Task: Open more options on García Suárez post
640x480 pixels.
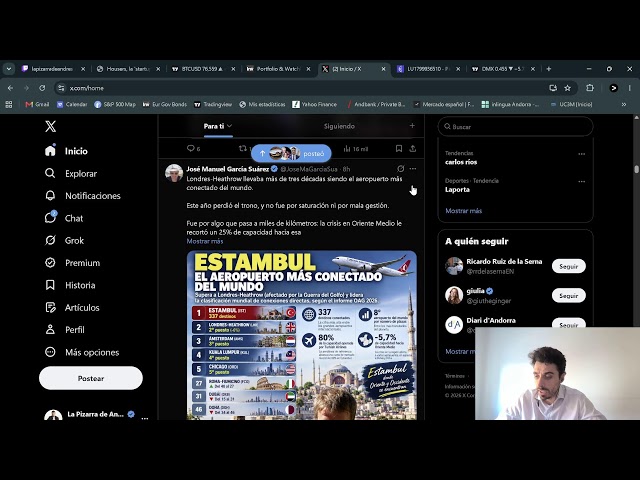Action: 413,169
